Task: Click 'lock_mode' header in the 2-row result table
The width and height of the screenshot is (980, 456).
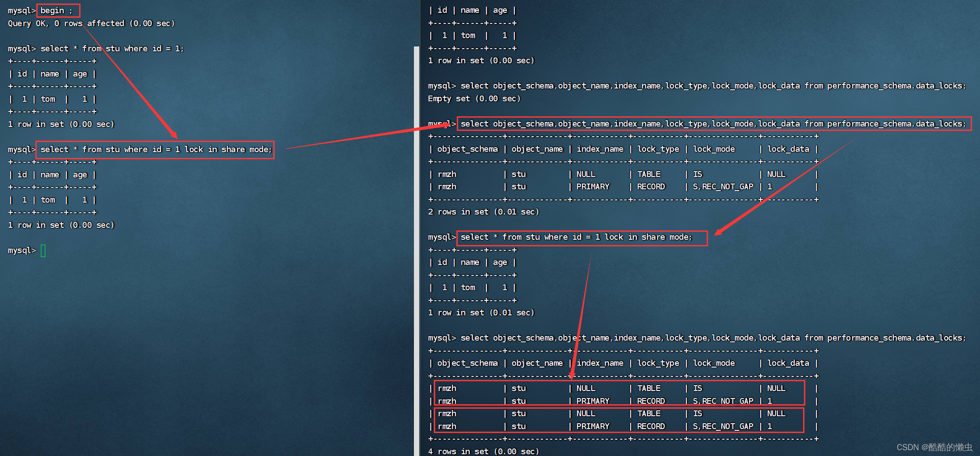Action: [x=714, y=149]
